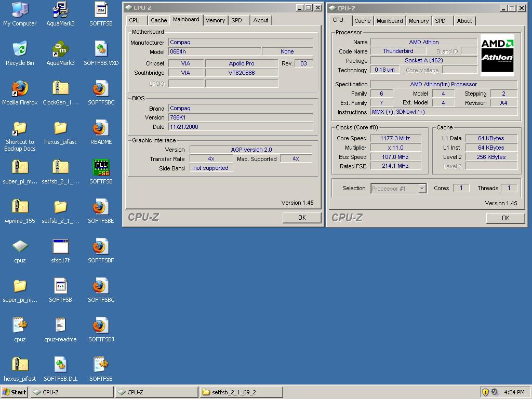Open the Processor #1 selection dropdown
Viewport: 532px width, 399px height.
pos(422,189)
